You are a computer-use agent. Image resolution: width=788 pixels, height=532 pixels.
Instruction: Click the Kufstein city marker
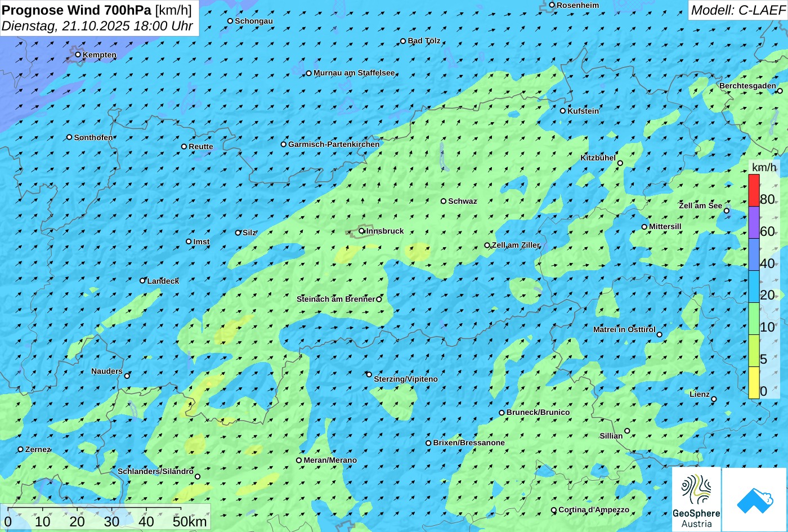pos(563,111)
